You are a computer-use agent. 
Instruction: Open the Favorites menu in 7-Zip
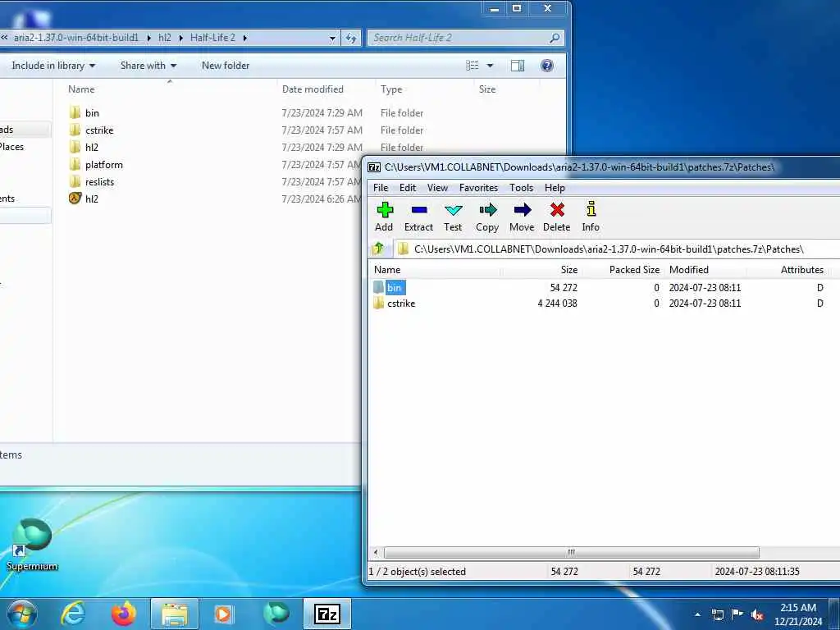pos(478,188)
